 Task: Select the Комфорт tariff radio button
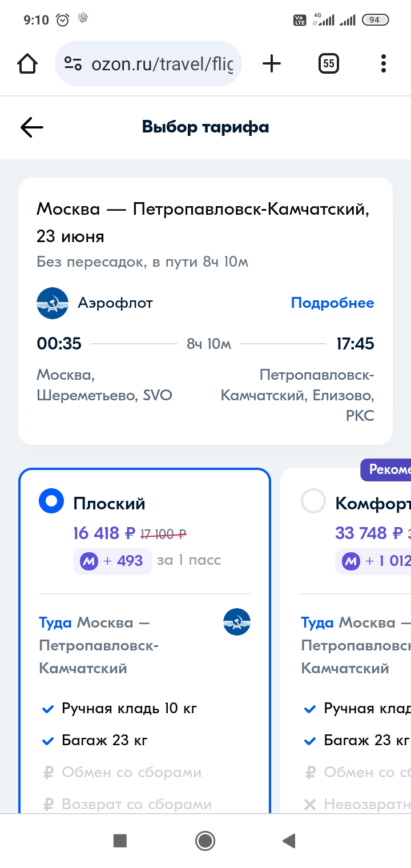pos(313,502)
